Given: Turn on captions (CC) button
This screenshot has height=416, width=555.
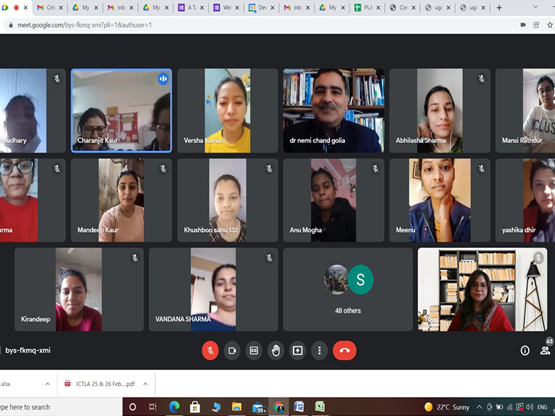Looking at the screenshot, I should click(254, 351).
